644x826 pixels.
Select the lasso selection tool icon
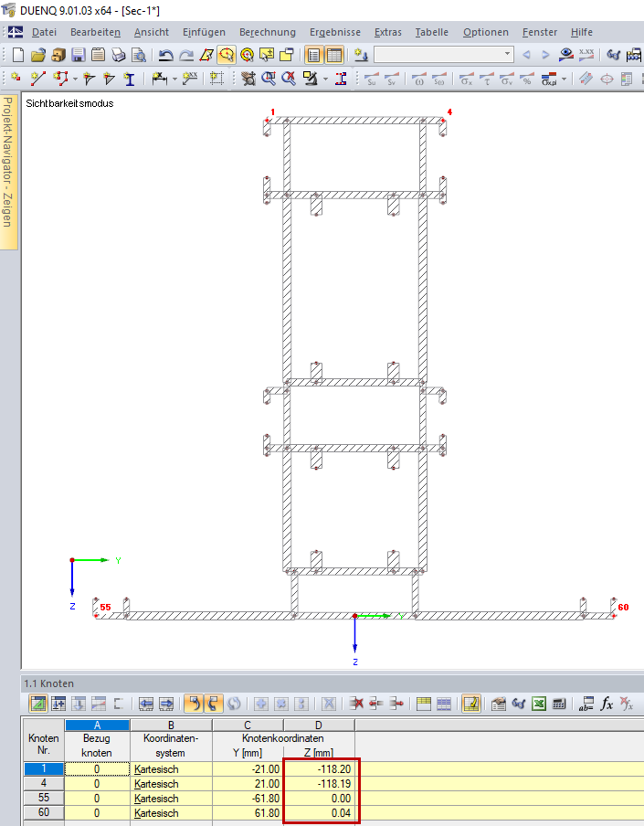coord(227,55)
